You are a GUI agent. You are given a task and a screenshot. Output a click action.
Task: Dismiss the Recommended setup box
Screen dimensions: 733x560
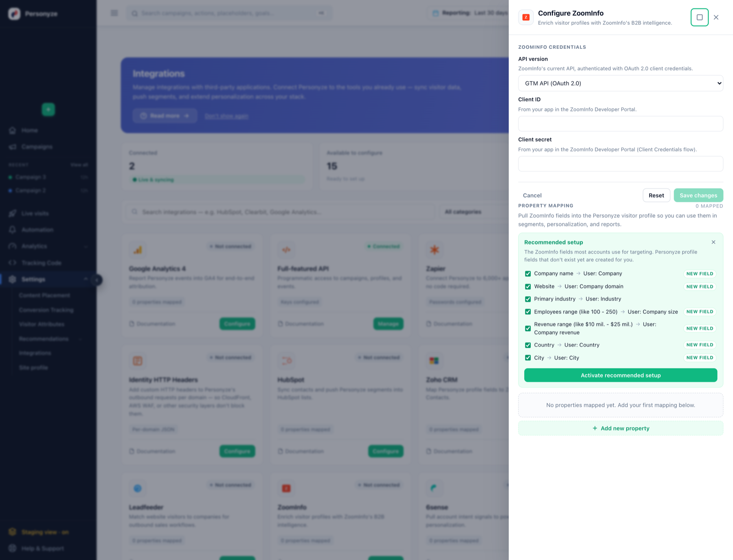click(713, 242)
